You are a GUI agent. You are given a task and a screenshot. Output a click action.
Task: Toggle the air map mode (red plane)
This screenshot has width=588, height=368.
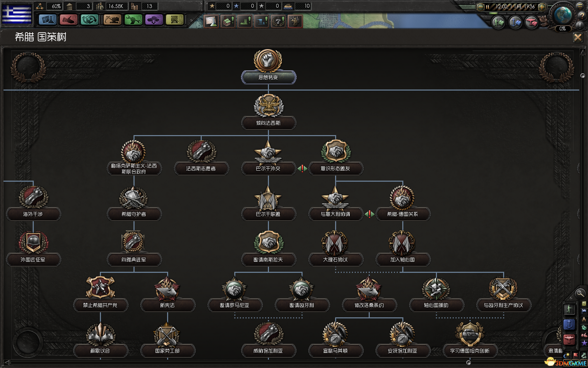(569, 339)
